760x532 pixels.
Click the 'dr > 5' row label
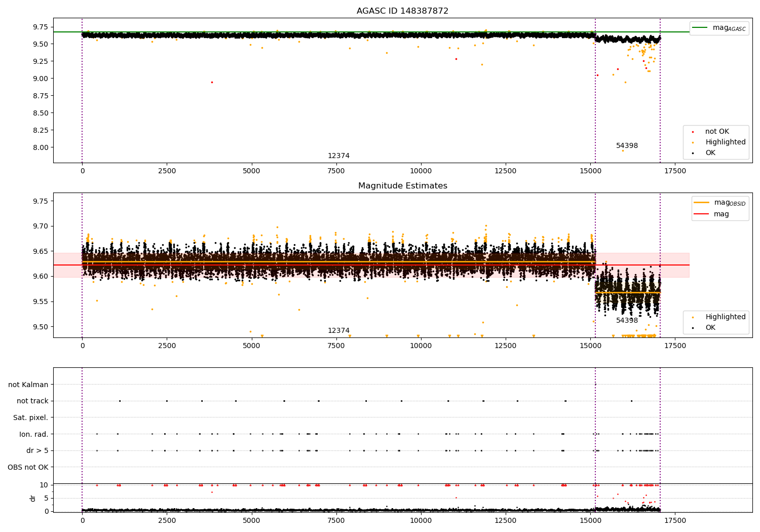pos(37,451)
